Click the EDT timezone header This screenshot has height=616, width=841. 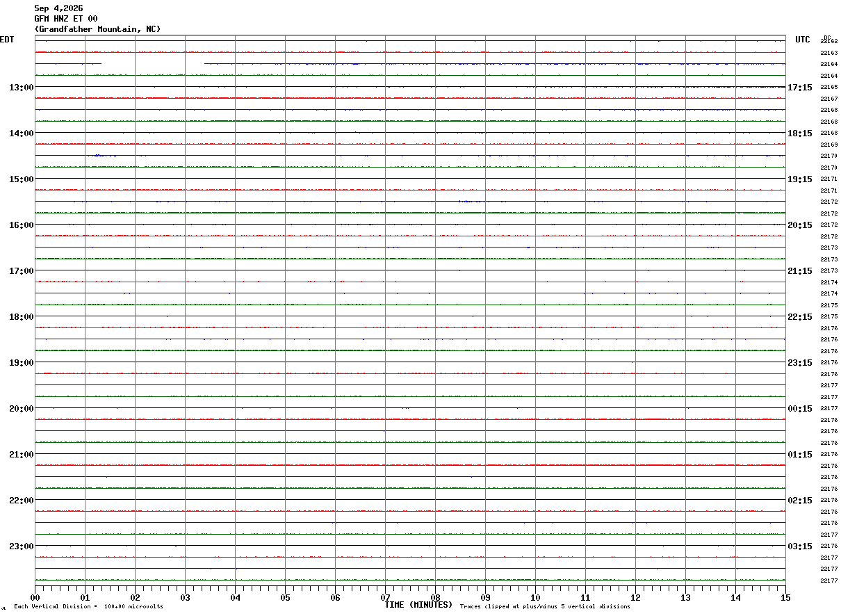point(7,40)
